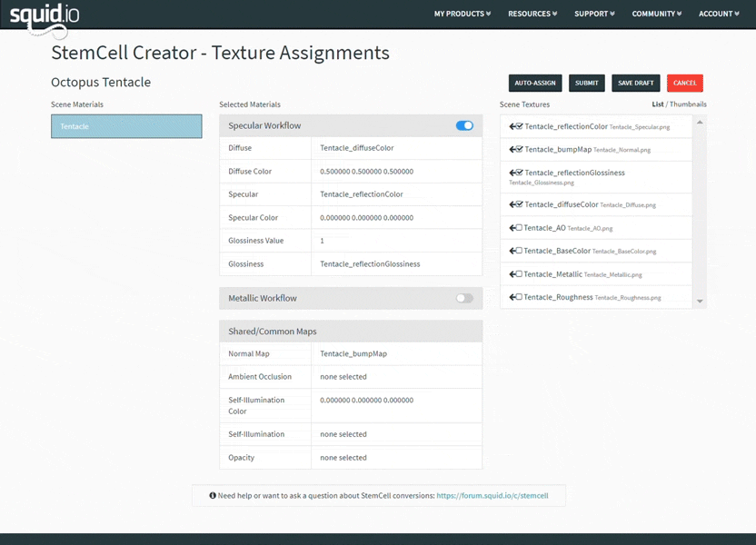Click the assign arrow beside Tentacle_BaseColor
The width and height of the screenshot is (756, 545).
512,251
